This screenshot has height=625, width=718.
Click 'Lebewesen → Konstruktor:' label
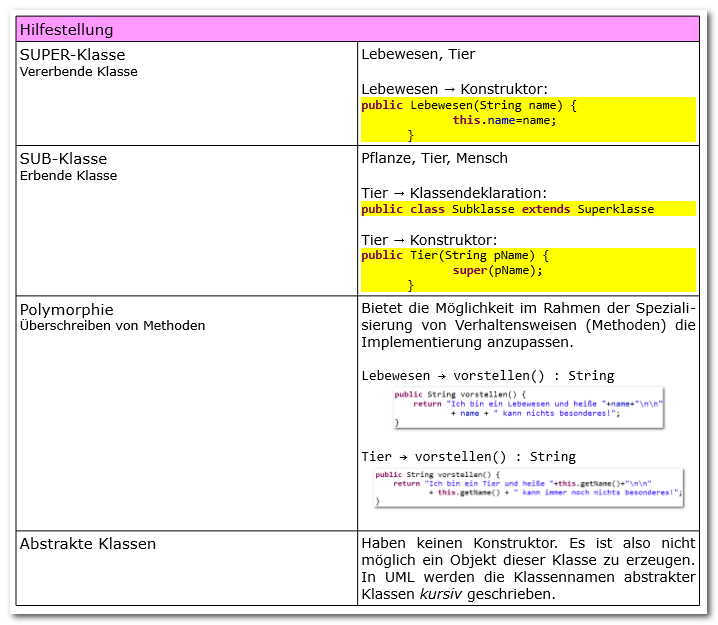(x=454, y=89)
